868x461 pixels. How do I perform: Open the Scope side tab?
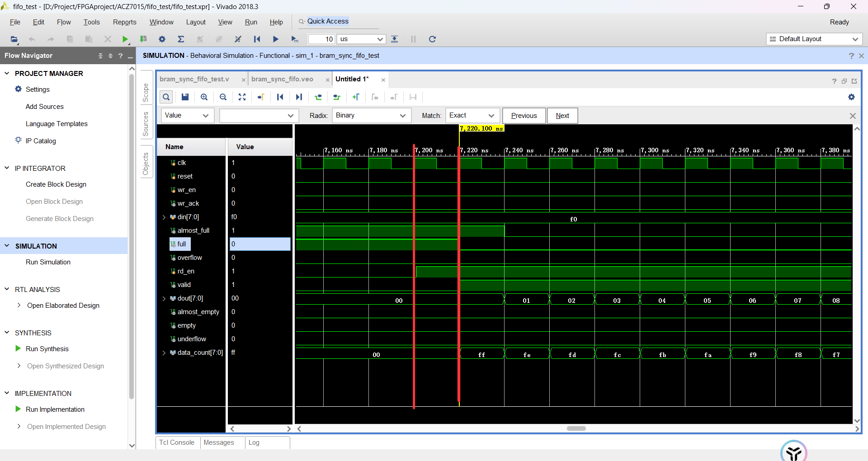click(x=146, y=93)
